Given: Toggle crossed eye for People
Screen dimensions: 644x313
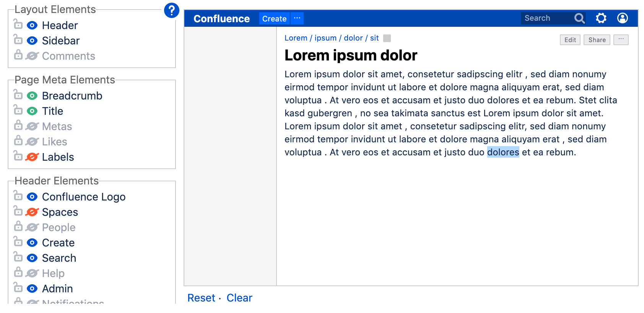Looking at the screenshot, I should click(x=32, y=227).
